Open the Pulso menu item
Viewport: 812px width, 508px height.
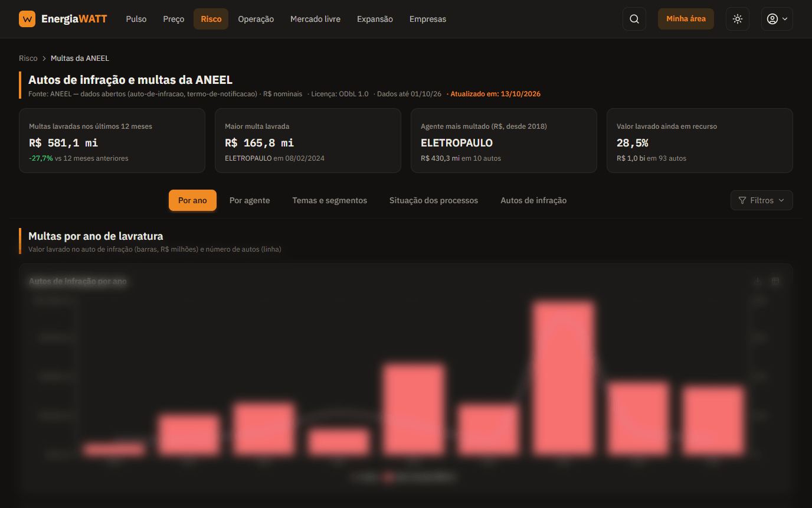136,19
